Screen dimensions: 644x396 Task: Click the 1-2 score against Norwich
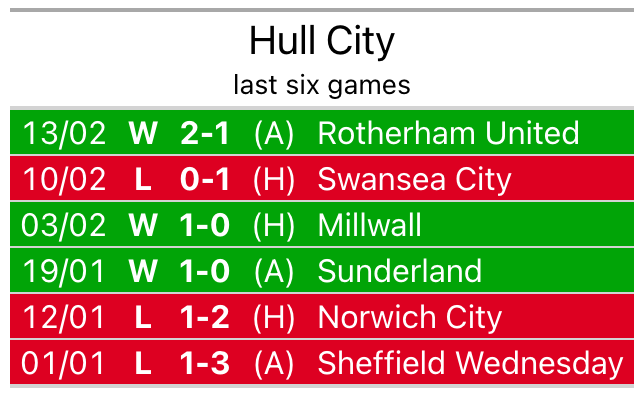click(x=205, y=317)
